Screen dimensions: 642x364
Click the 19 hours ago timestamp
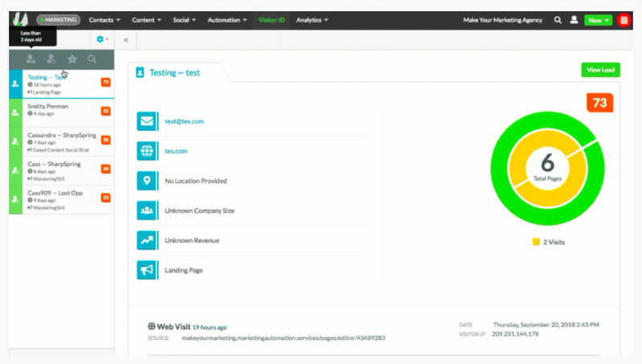pos(209,327)
